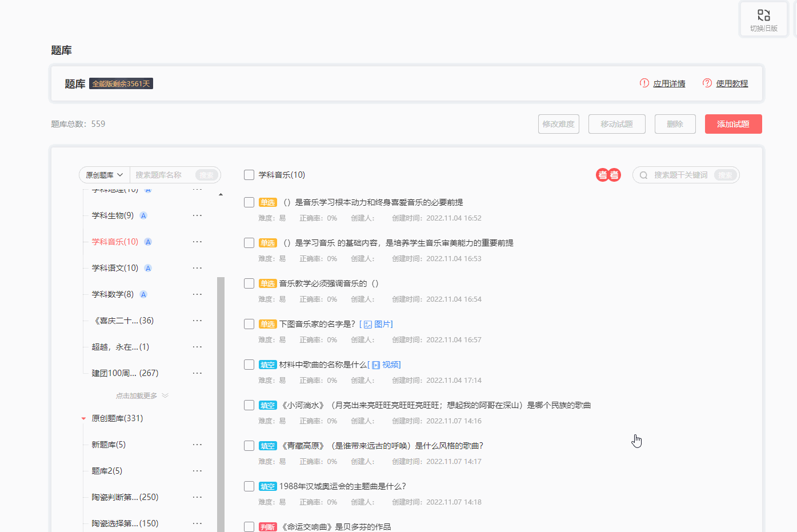Image resolution: width=797 pixels, height=532 pixels.
Task: Open more options dots for 陶瓷判断第...(250)
Action: point(197,497)
